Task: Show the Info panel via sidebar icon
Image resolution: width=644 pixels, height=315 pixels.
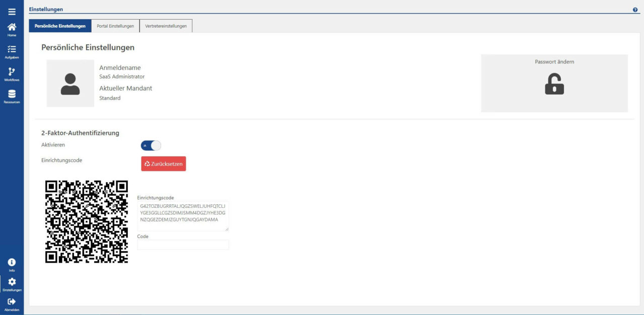Action: (12, 262)
